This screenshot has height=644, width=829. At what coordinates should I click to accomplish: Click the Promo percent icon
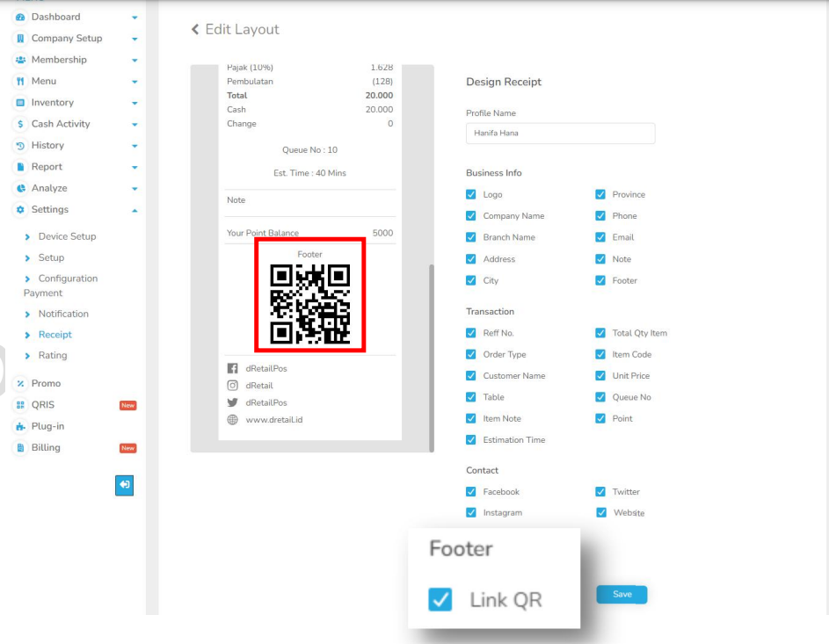(20, 384)
